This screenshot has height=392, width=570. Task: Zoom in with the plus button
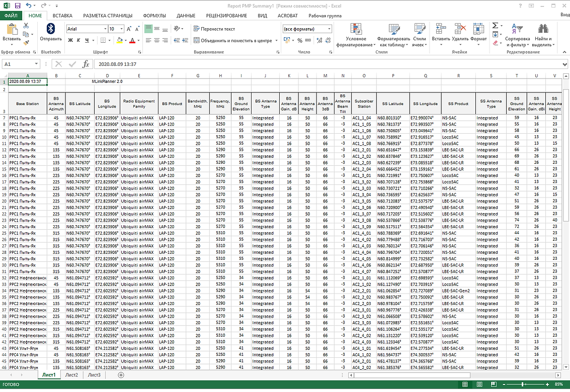pyautogui.click(x=547, y=384)
